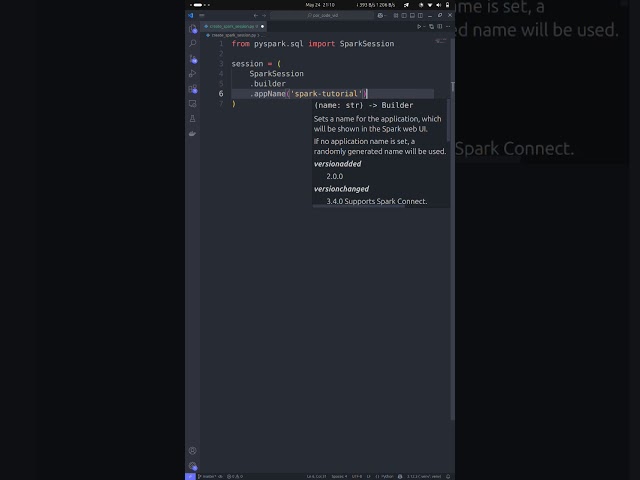640x480 pixels.
Task: Click the unsaved dot on the editor tab
Action: [x=262, y=27]
